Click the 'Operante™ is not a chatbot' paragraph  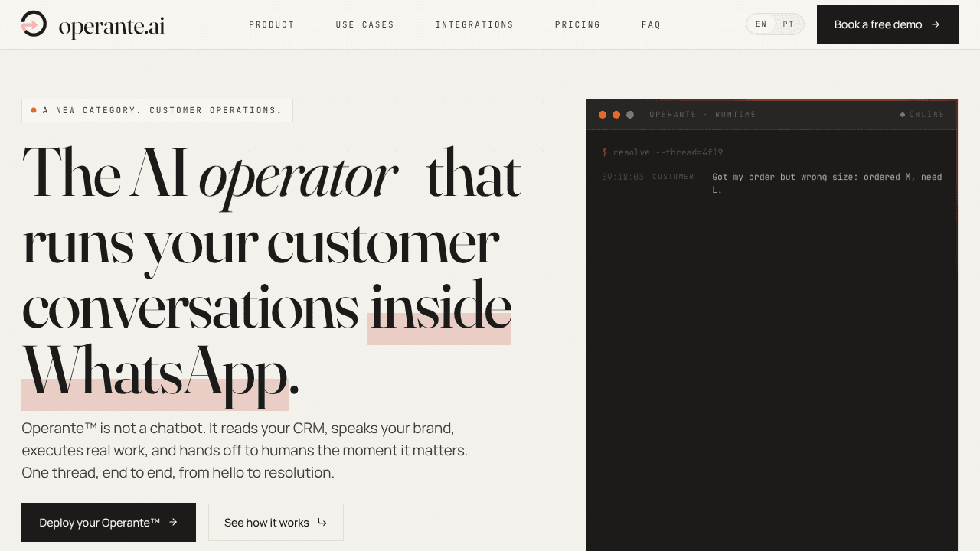(245, 450)
